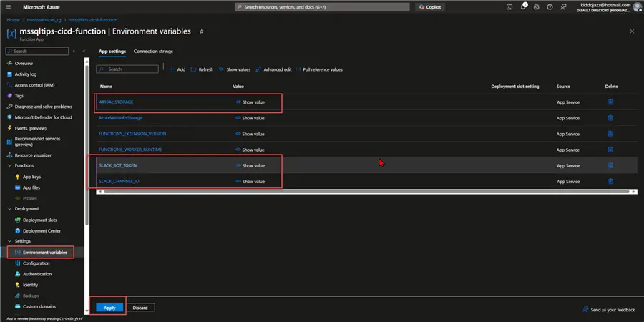Focus the app settings search field
The image size is (644, 322).
click(127, 69)
